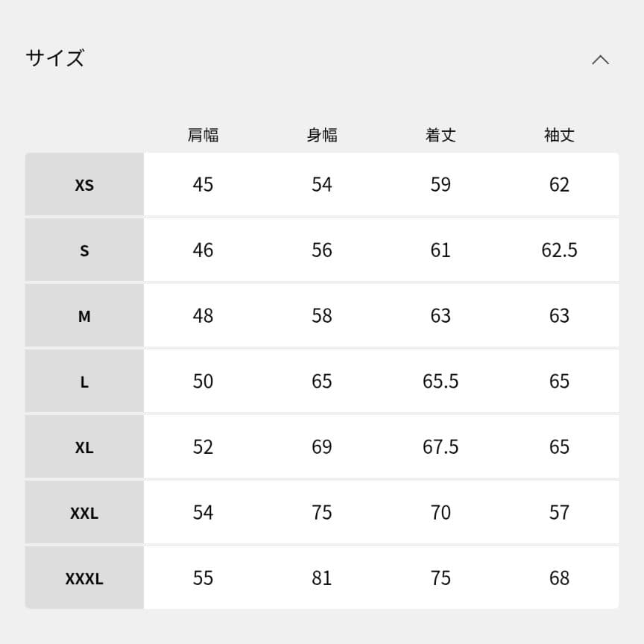Select the S size row label
Screen dimensions: 644x644
84,250
